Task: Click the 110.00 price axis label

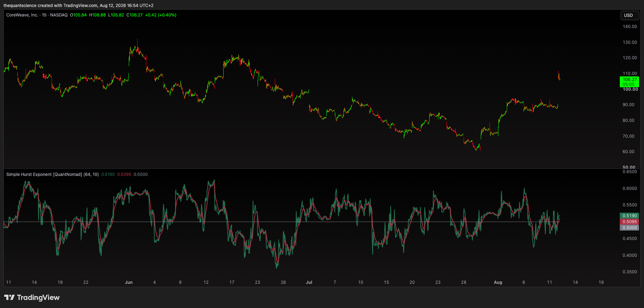Action: (630, 74)
